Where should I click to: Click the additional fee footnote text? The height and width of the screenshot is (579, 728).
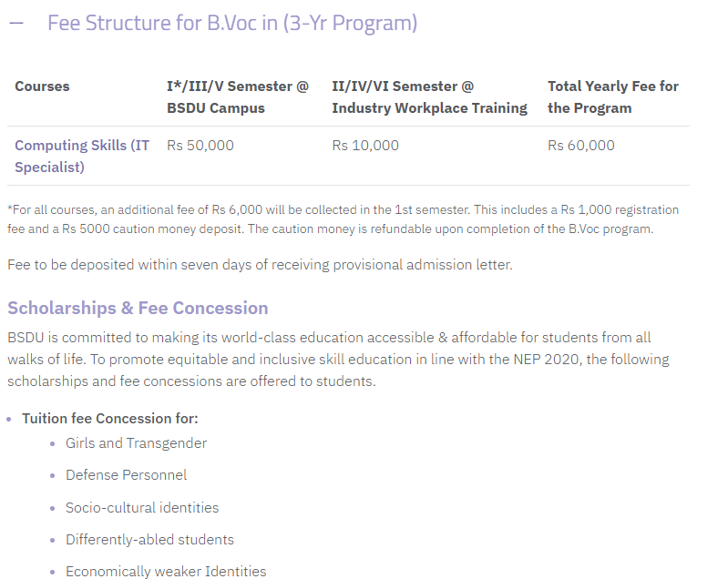(343, 219)
